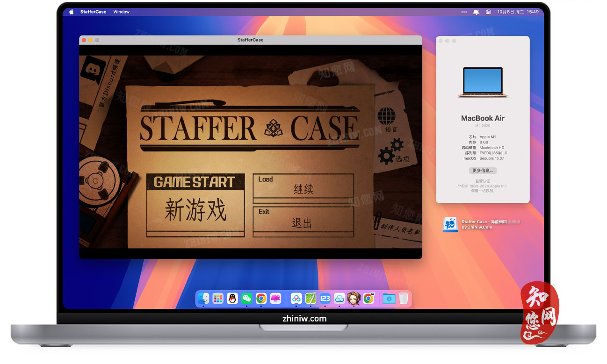This screenshot has width=607, height=364.
Task: Open the anime character game icon in Dock
Action: coord(354,298)
